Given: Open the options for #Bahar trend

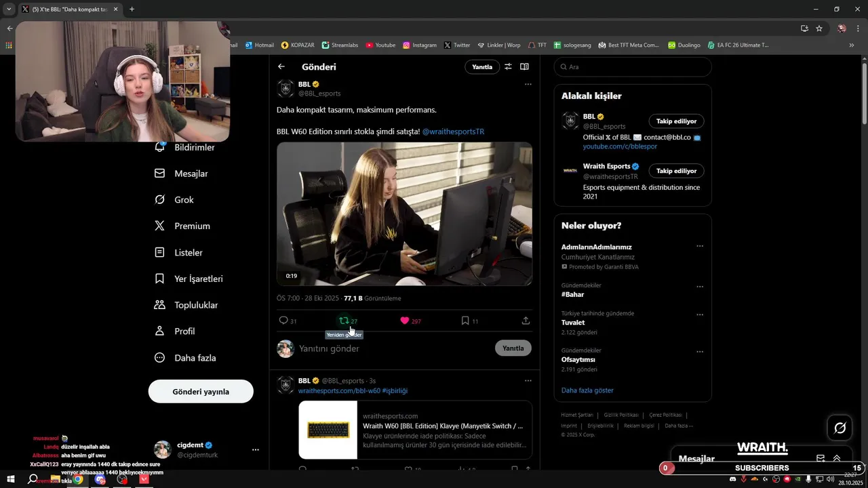Looking at the screenshot, I should (x=700, y=287).
